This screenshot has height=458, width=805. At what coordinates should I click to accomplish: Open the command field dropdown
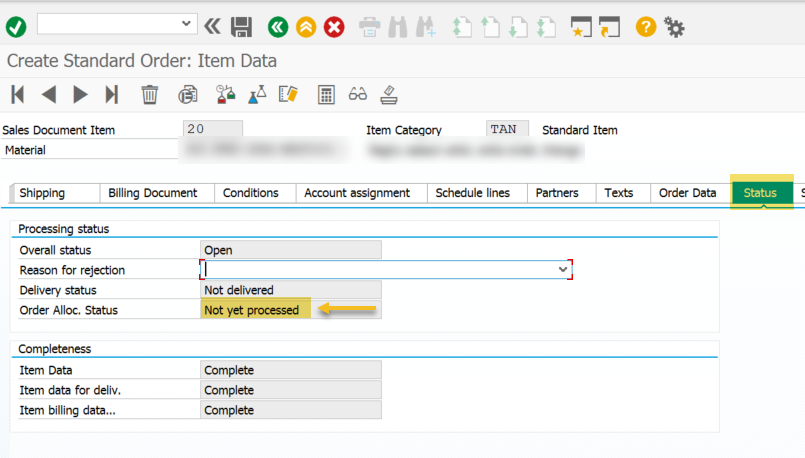click(x=187, y=24)
